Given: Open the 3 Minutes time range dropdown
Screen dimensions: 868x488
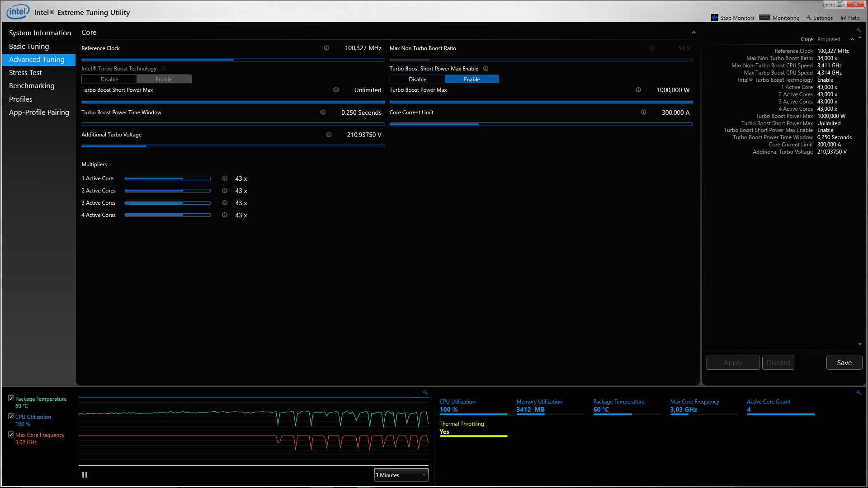Looking at the screenshot, I should (401, 475).
